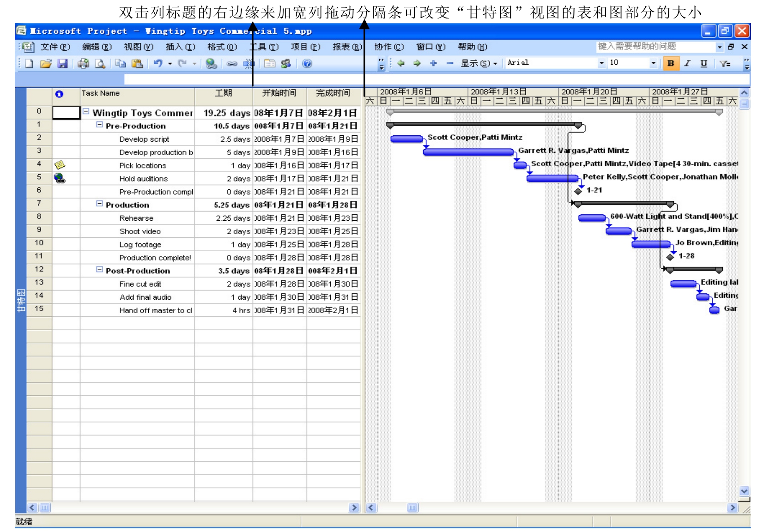Open the 报表 menu
This screenshot has height=532, width=776.
click(x=347, y=47)
